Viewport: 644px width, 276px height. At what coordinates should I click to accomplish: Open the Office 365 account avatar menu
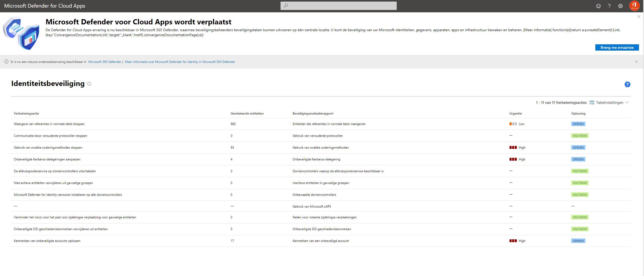coord(634,6)
